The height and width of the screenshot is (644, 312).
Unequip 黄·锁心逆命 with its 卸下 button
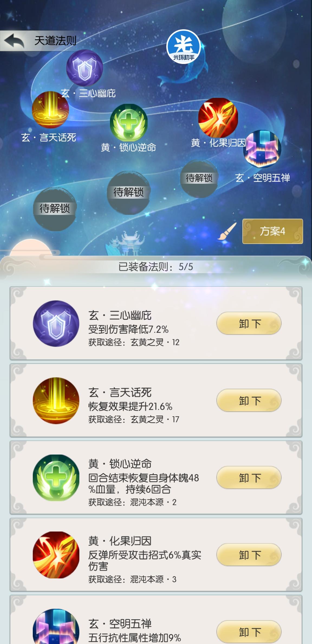click(x=249, y=477)
